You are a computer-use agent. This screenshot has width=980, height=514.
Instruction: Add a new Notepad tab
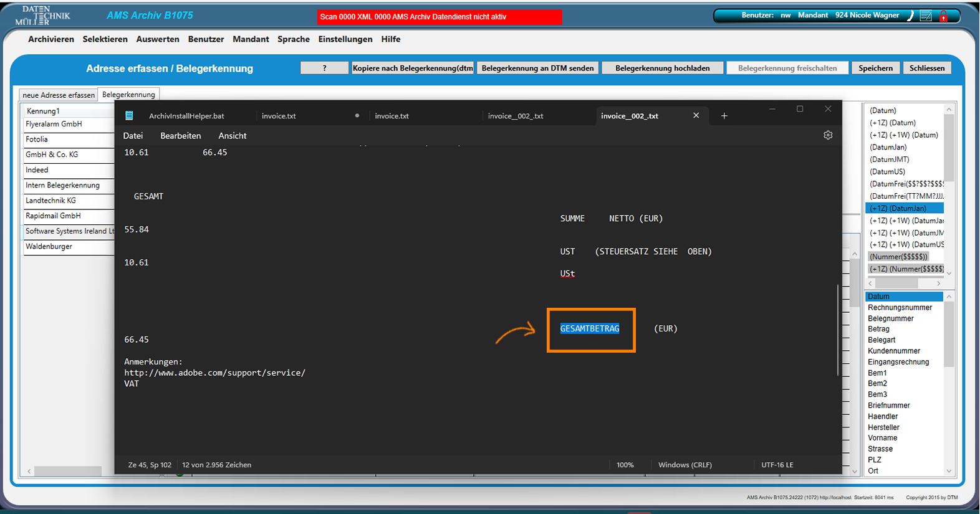pyautogui.click(x=724, y=116)
